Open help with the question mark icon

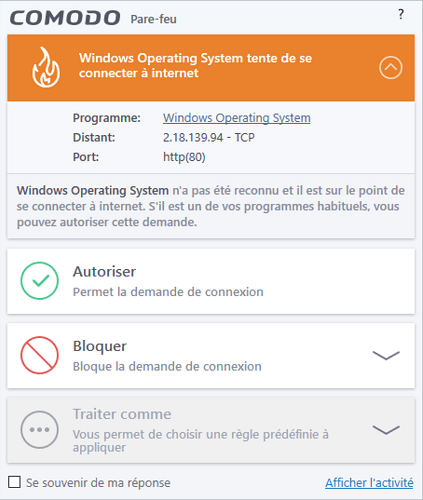pos(401,14)
